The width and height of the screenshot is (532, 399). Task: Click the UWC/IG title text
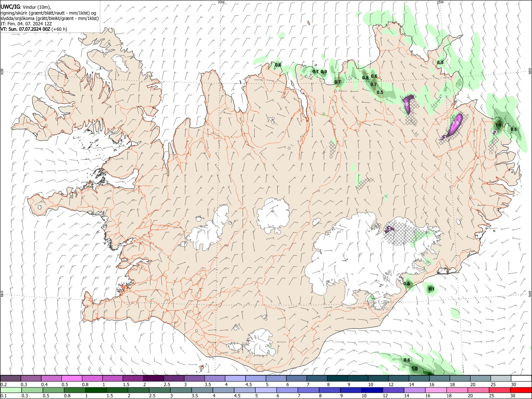pos(10,7)
